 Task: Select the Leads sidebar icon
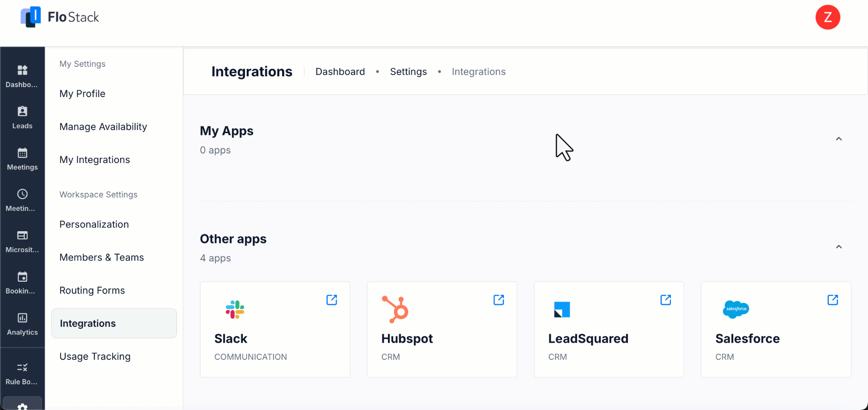click(x=22, y=117)
